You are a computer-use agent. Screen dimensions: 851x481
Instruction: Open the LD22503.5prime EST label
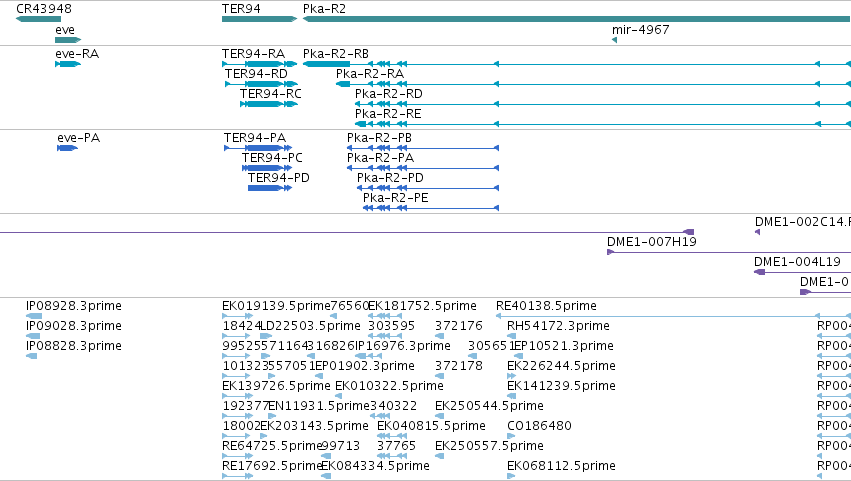click(310, 326)
